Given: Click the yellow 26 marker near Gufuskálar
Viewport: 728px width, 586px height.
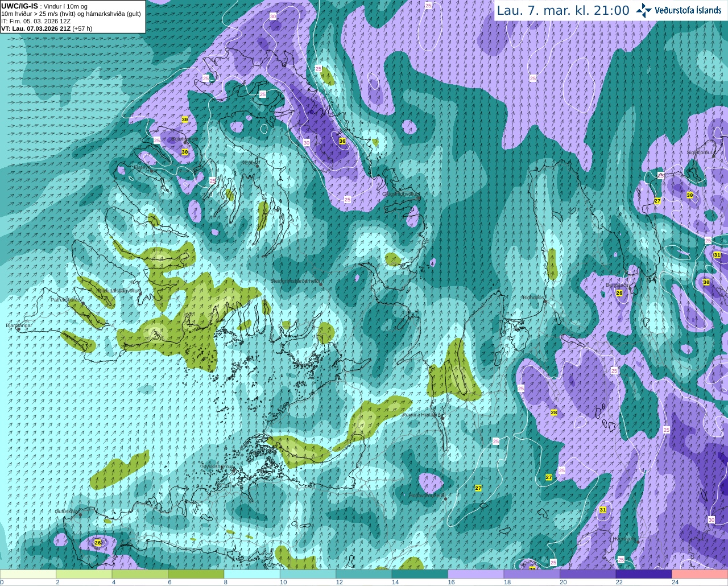Looking at the screenshot, I should (x=98, y=543).
